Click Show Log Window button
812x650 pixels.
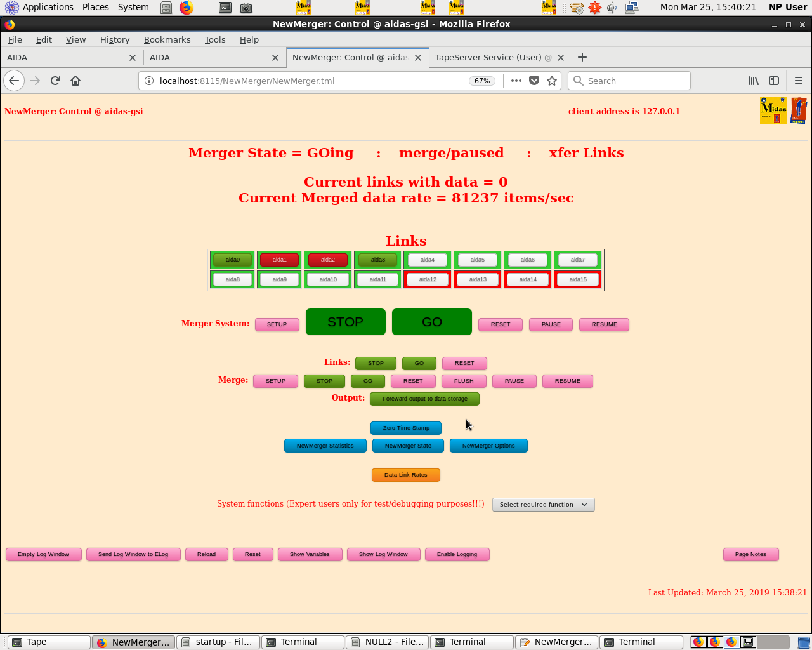383,554
